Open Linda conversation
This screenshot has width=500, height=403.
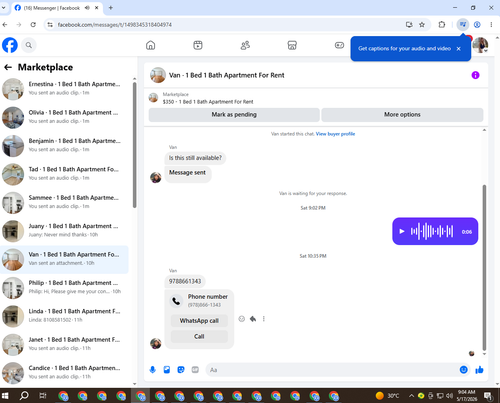[x=64, y=316]
